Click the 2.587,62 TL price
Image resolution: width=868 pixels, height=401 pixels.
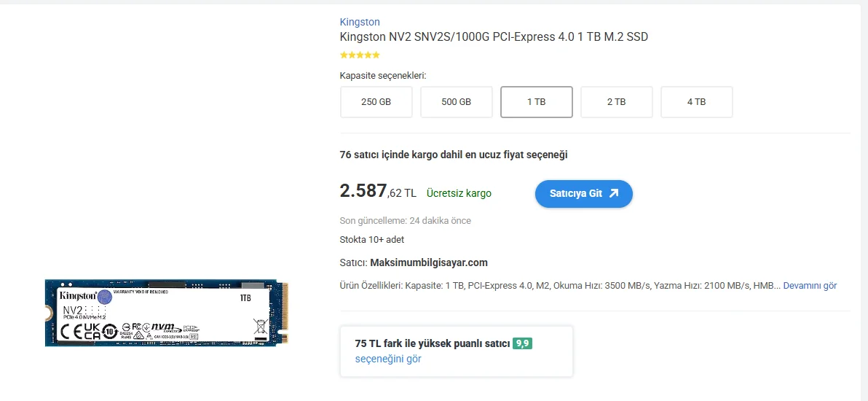point(378,191)
